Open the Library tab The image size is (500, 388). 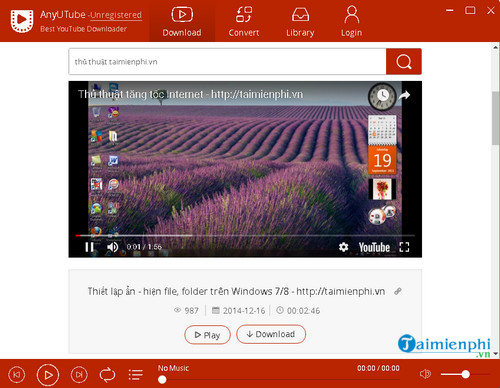(x=300, y=21)
